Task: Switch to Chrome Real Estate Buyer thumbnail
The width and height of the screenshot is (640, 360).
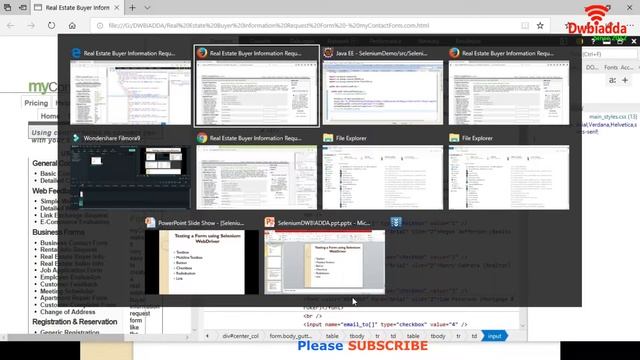Action: click(256, 178)
